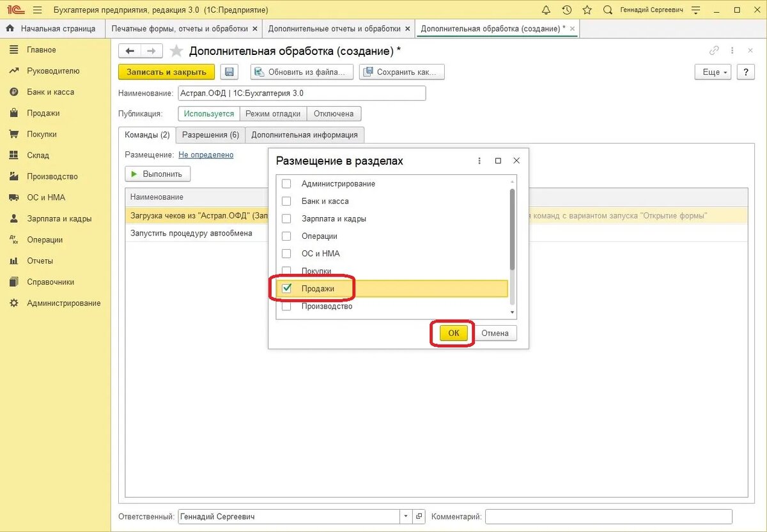Select Режим отладки publication mode
The width and height of the screenshot is (767, 532).
point(273,114)
